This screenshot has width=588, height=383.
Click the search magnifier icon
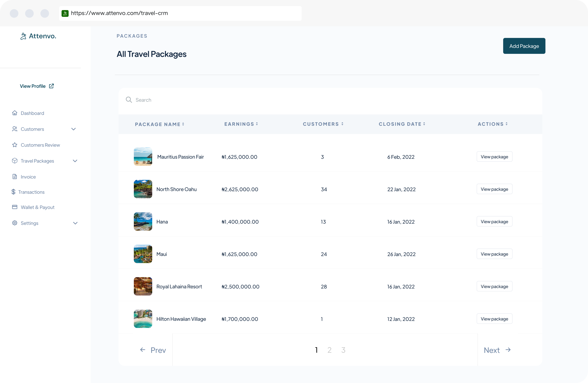129,100
